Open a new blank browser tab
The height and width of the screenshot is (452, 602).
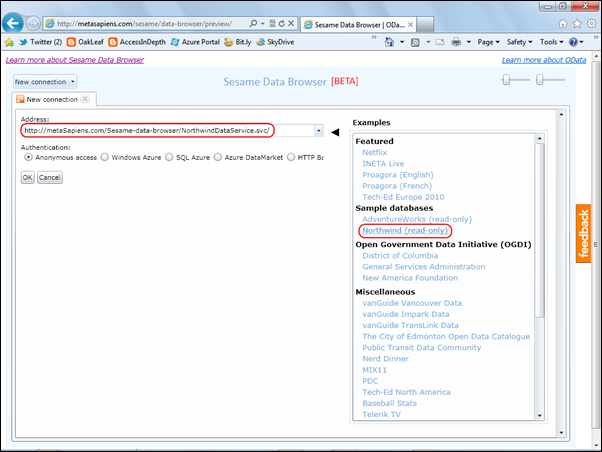(x=425, y=25)
